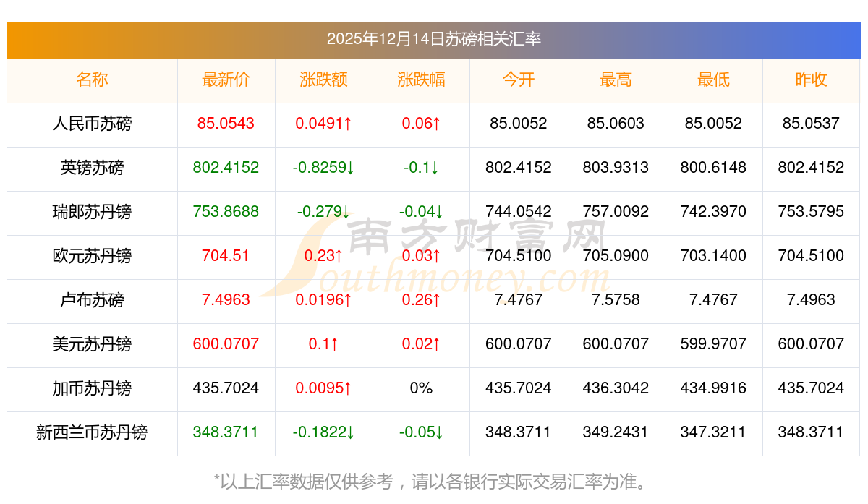Click the change amount 0.0196↑
Screen dimensions: 868x504
[323, 300]
